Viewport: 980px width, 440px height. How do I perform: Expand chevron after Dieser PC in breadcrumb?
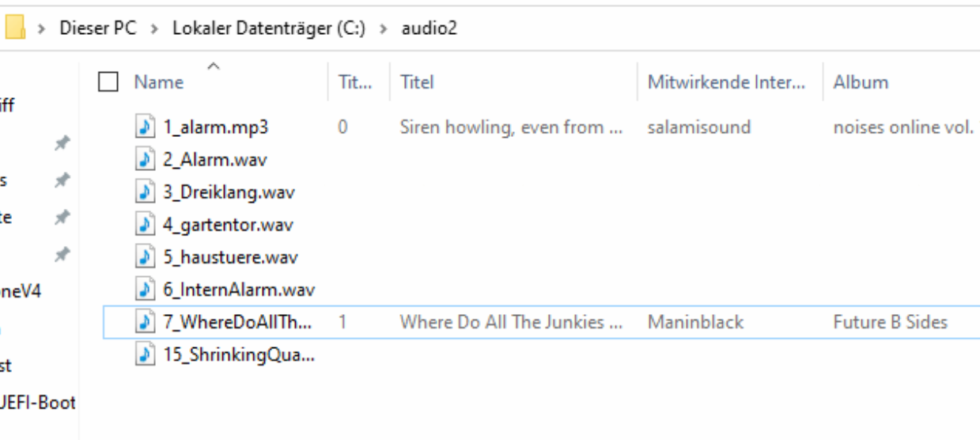click(x=155, y=29)
